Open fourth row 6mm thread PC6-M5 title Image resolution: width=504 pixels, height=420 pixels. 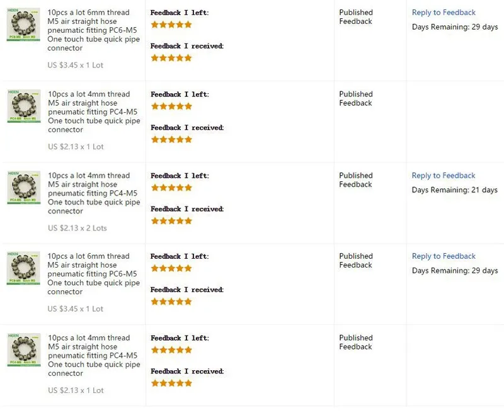coord(93,274)
